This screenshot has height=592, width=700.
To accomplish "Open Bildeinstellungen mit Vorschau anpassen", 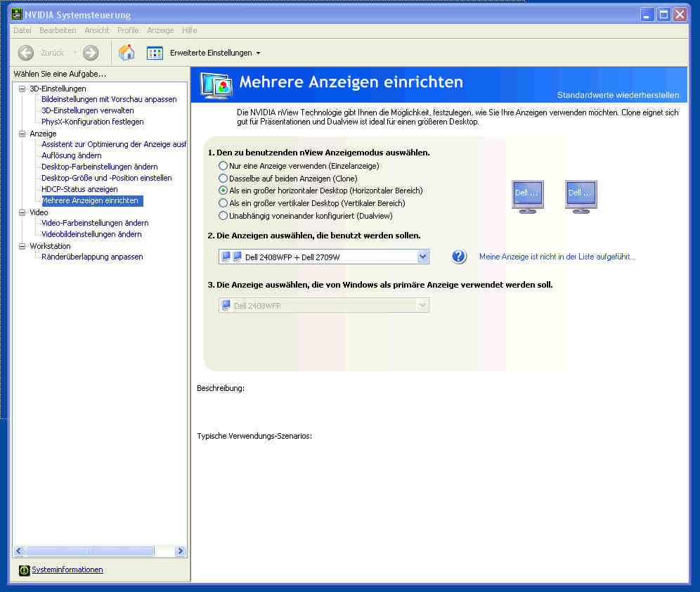I will (109, 99).
